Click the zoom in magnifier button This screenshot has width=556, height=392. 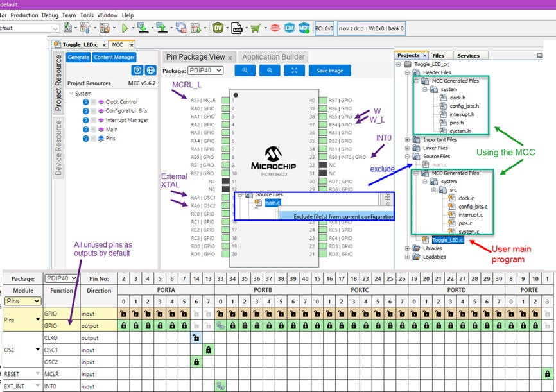pos(245,71)
